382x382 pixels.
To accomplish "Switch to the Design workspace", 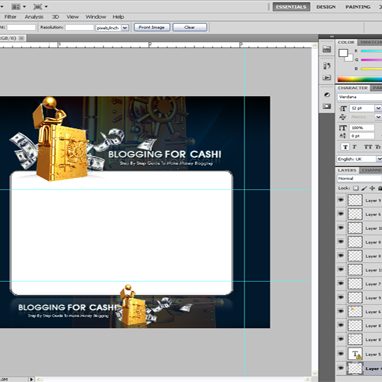I will pos(326,7).
